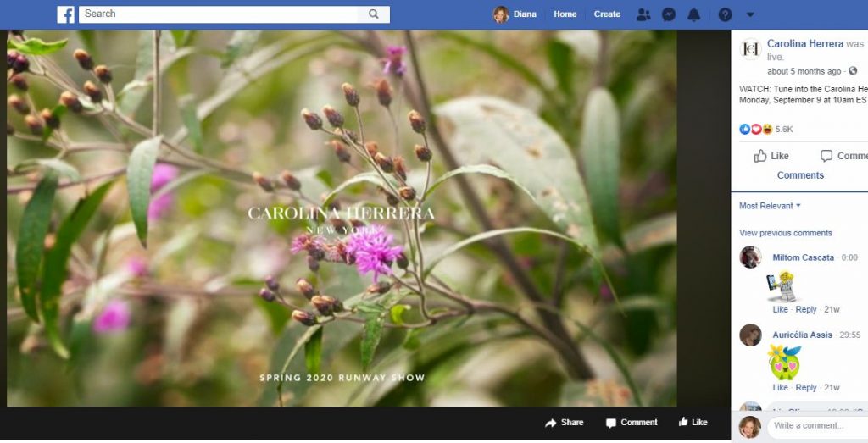868x443 pixels.
Task: Click the search magnifier button
Action: (374, 14)
